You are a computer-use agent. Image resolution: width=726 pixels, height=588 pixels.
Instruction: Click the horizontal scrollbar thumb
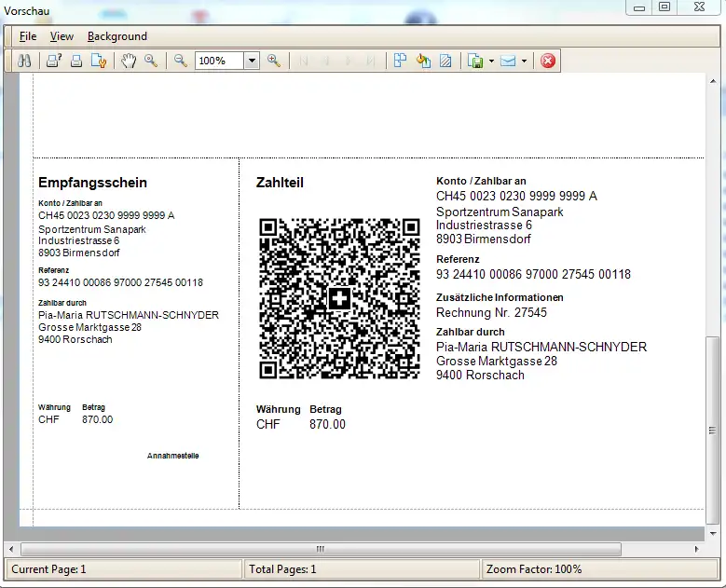[321, 549]
